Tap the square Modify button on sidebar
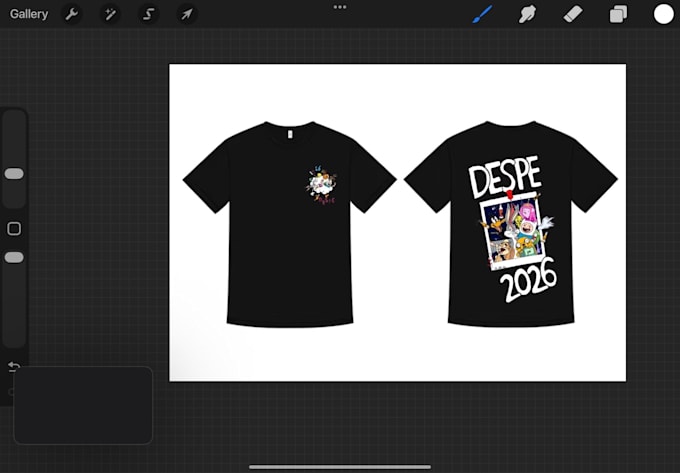 tap(14, 228)
